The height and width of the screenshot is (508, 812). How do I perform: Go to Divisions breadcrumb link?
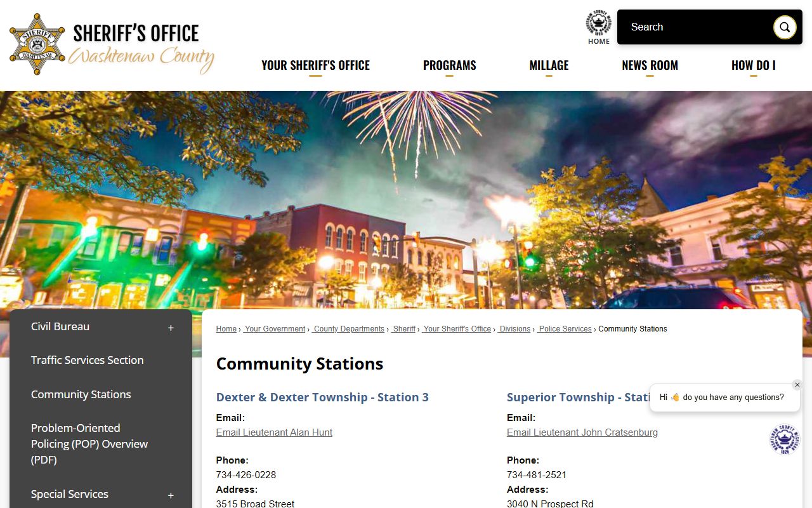[x=514, y=329]
